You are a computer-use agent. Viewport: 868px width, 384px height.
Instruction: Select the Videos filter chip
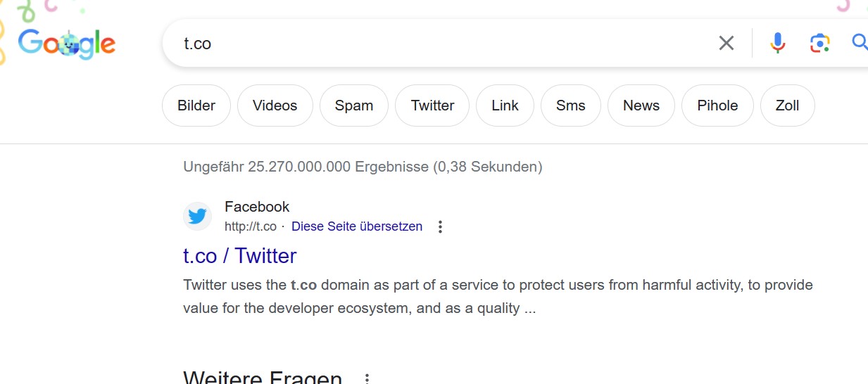(275, 105)
